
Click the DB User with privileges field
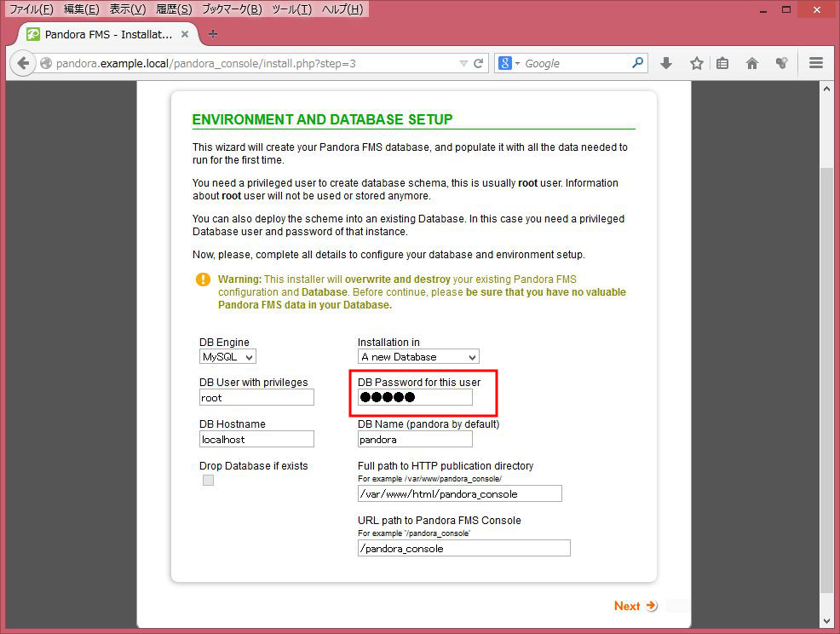[x=256, y=397]
